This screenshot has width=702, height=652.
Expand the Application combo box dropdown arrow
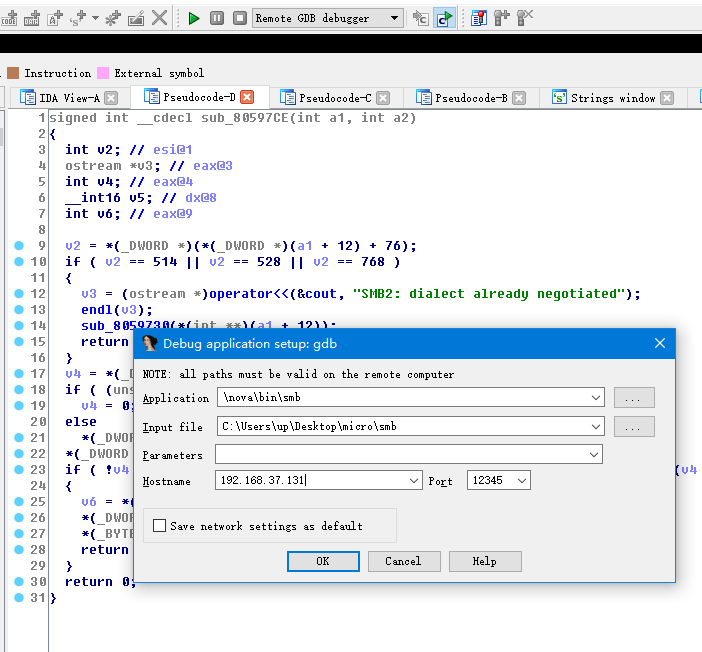(x=596, y=397)
